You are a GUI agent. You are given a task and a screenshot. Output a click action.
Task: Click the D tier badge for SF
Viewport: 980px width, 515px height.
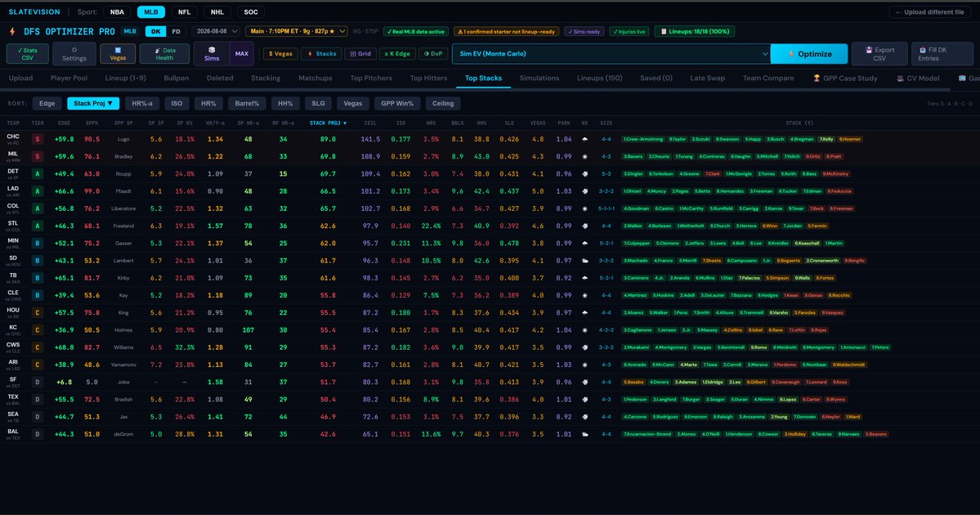click(38, 382)
